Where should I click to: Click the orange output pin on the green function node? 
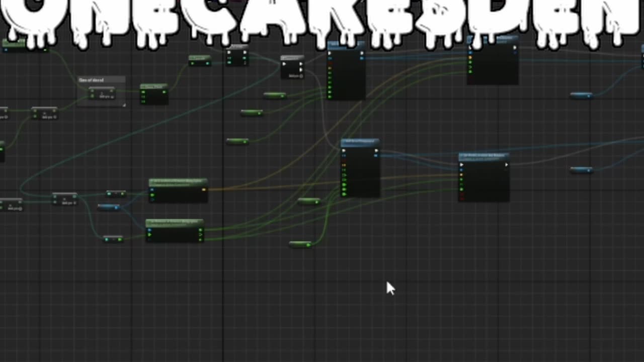pyautogui.click(x=204, y=190)
